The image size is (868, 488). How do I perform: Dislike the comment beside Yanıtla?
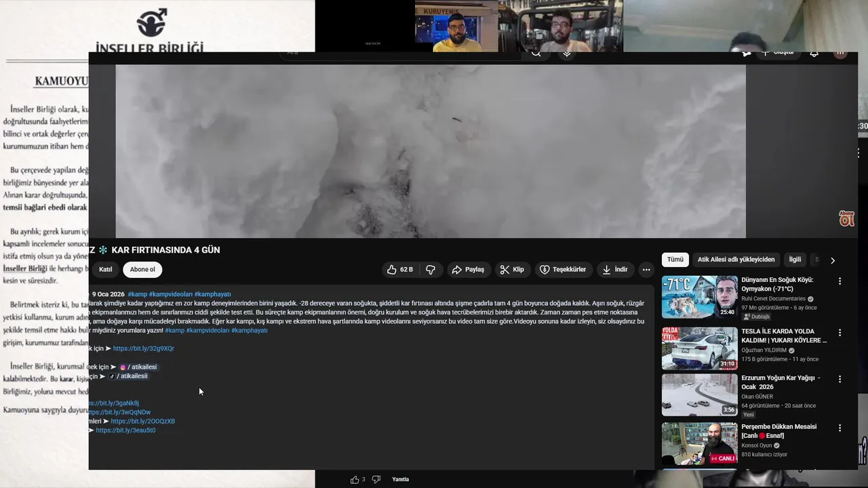point(376,480)
